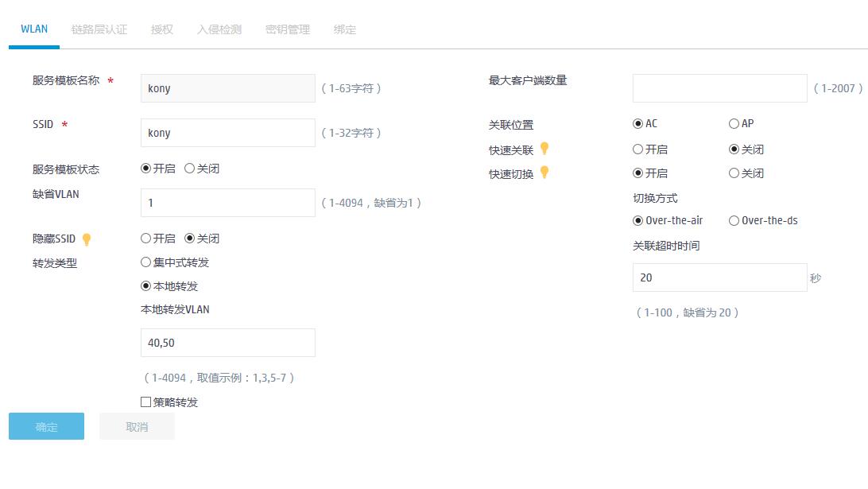
Task: Select AP as 关联位置
Action: pyautogui.click(x=734, y=124)
